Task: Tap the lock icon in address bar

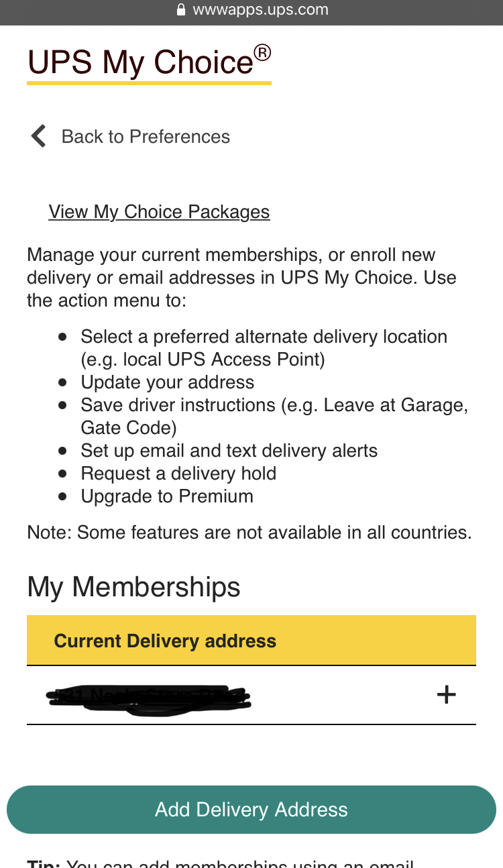Action: 180,10
